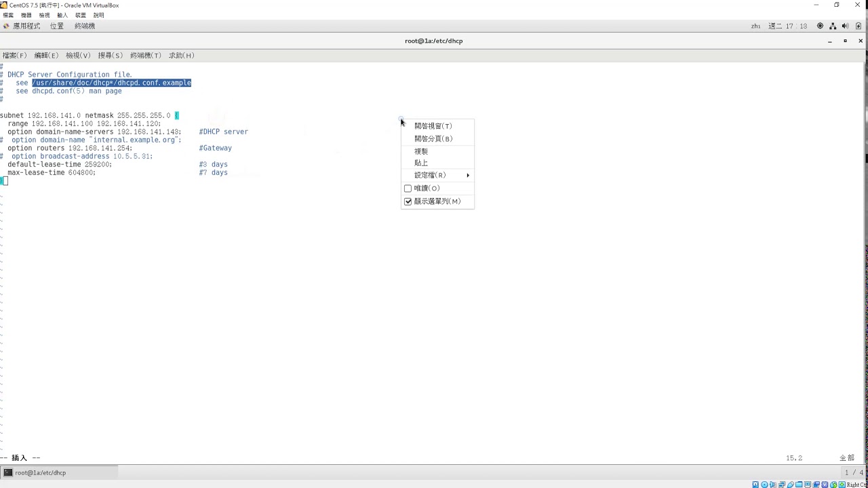Click the network adapter indicator in VirtualBox status bar
This screenshot has width=868, height=488.
click(781, 485)
